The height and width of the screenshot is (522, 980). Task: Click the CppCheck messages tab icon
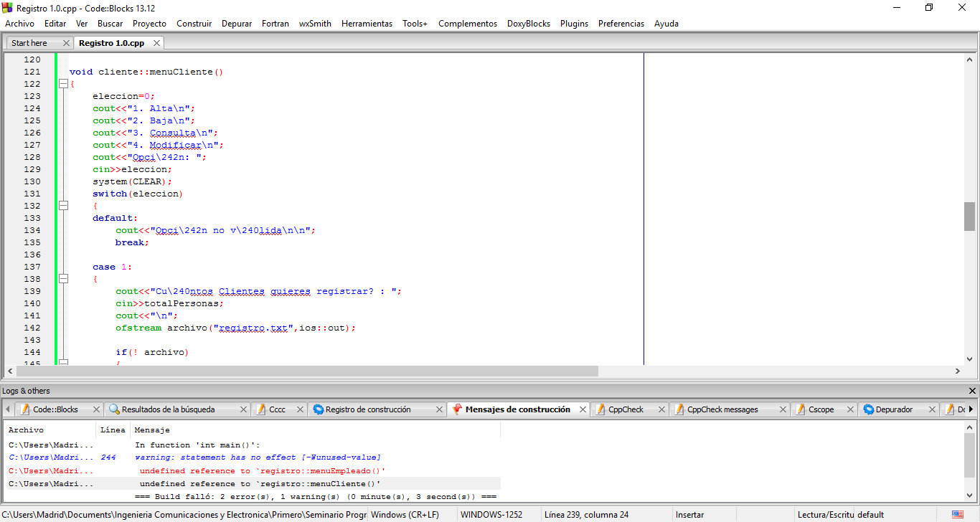pos(679,409)
